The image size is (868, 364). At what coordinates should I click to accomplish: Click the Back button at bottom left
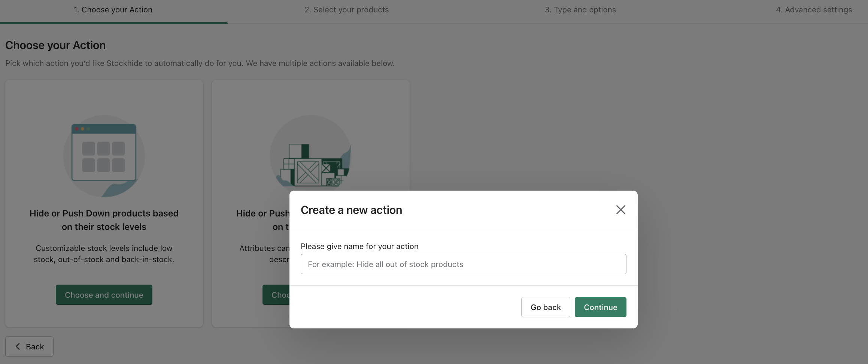click(29, 346)
